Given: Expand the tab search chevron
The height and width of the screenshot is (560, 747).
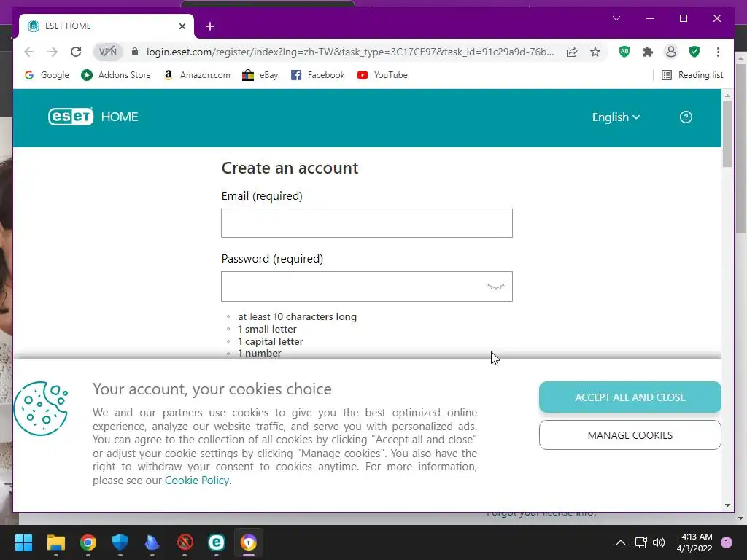Looking at the screenshot, I should tap(616, 18).
